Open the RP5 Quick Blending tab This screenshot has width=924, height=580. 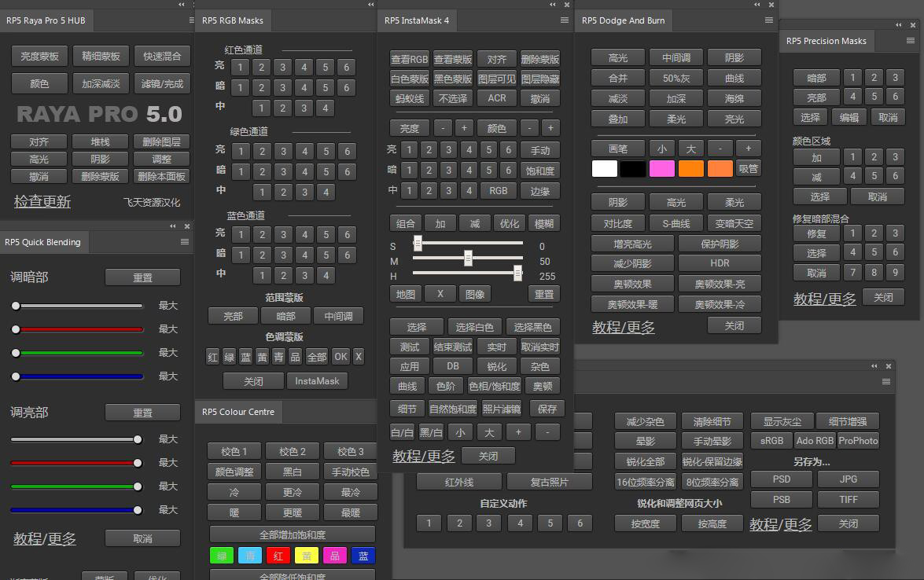[x=43, y=242]
